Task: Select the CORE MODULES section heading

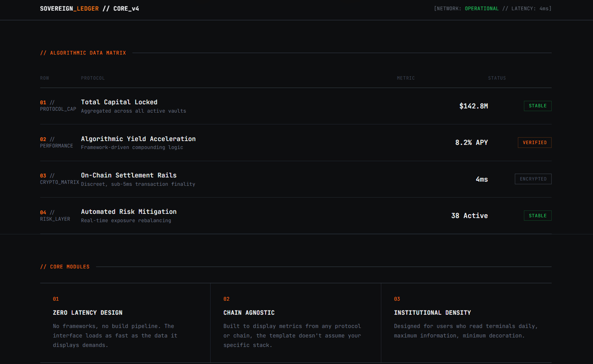Action: (65, 267)
